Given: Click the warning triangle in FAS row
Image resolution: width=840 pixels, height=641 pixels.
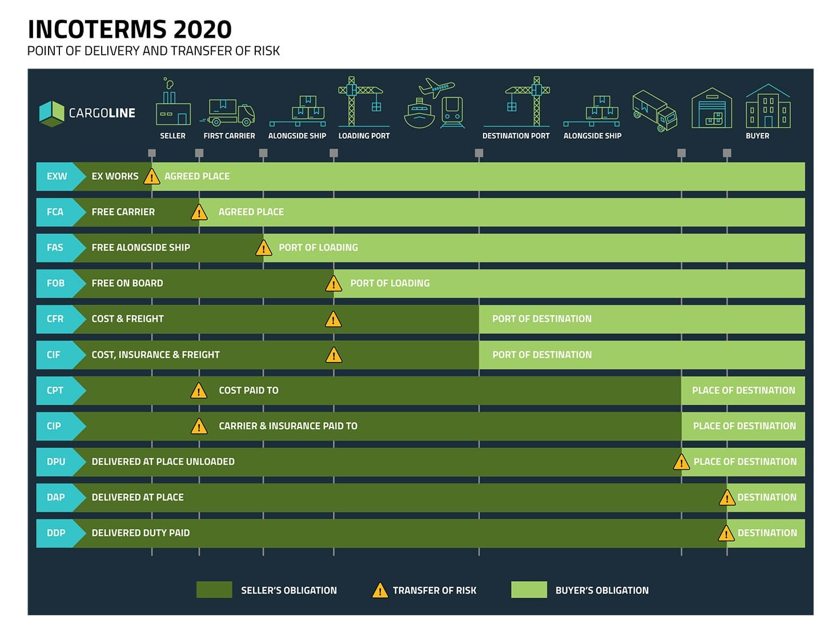Looking at the screenshot, I should tap(263, 248).
